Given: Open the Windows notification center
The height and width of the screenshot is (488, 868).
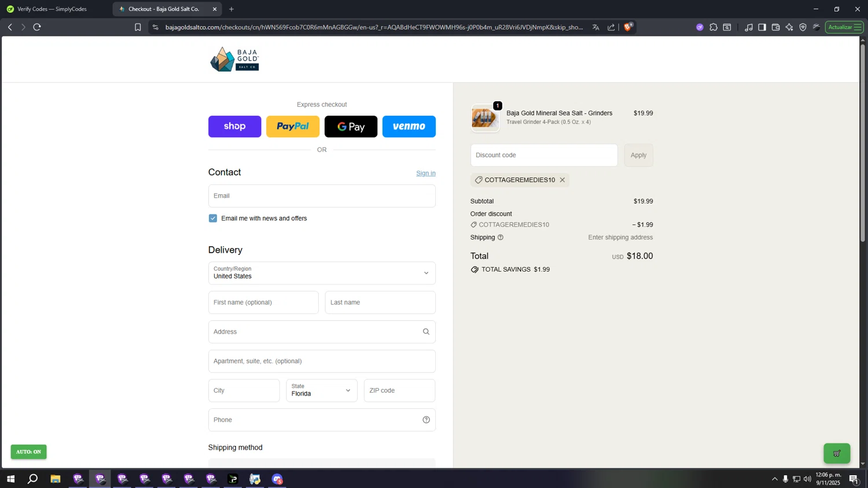Looking at the screenshot, I should pyautogui.click(x=854, y=479).
